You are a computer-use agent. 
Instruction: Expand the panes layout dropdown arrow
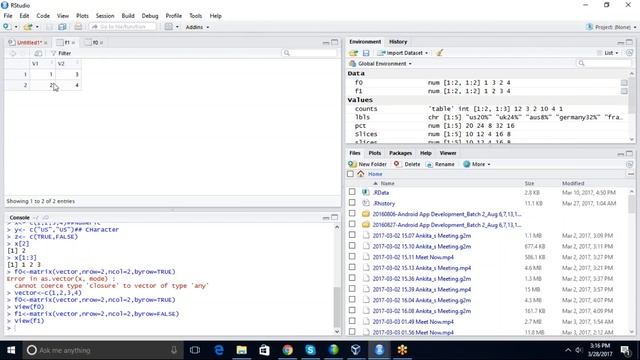tap(177, 27)
